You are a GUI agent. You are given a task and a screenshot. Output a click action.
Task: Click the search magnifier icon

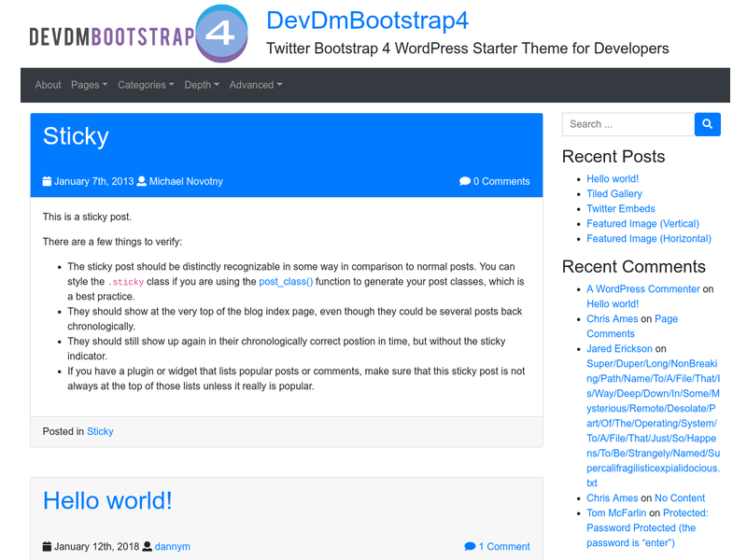707,124
